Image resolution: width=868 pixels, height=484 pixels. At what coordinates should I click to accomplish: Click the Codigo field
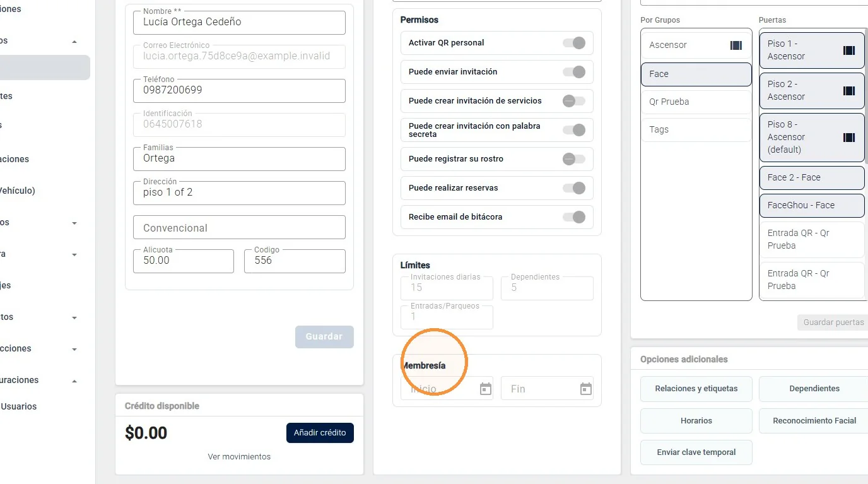295,261
